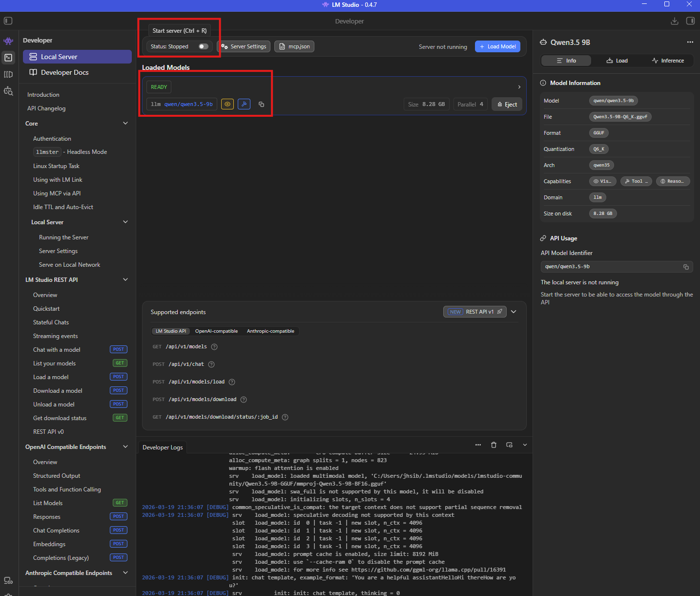
Task: Open Developer Logs three-dot options menu
Action: [478, 445]
